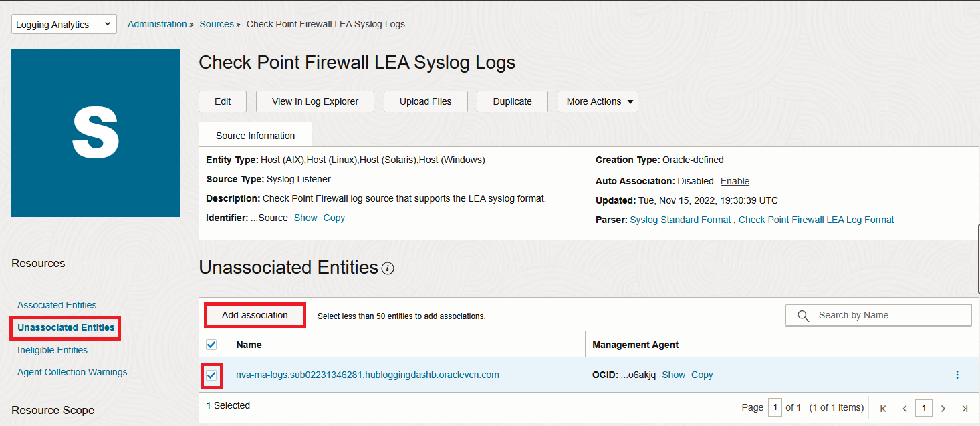Select the Source Information tab
The width and height of the screenshot is (980, 426).
pos(255,135)
